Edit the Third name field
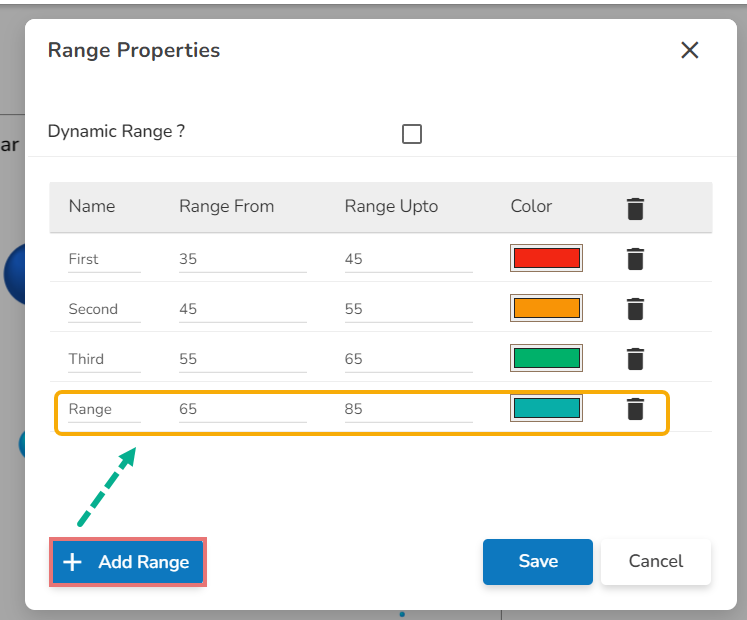Viewport: 747px width, 620px height. click(x=104, y=359)
